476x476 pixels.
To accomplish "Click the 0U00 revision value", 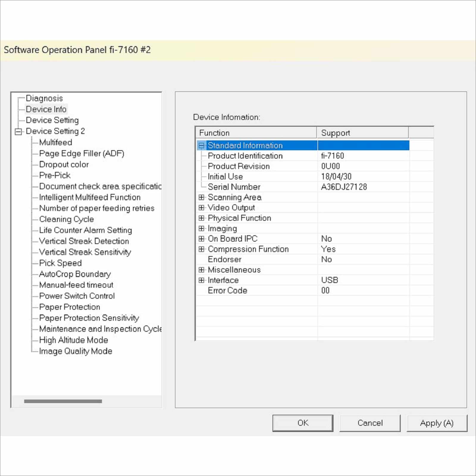I will (331, 166).
